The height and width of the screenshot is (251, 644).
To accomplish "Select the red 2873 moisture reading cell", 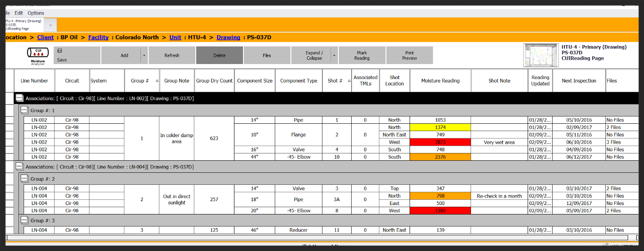I will coord(440,142).
